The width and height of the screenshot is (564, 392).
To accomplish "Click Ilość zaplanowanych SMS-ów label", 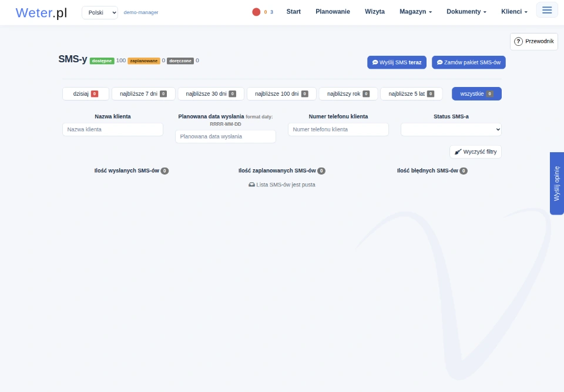I will click(x=277, y=170).
